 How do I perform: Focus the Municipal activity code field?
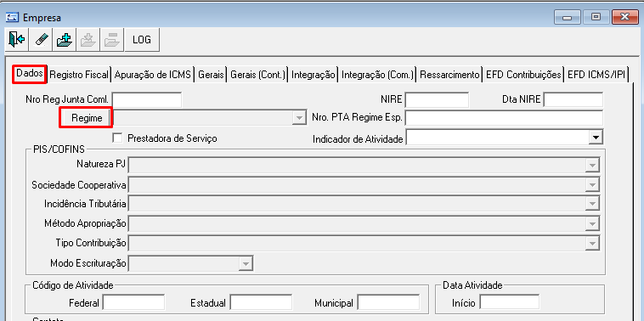[389, 302]
